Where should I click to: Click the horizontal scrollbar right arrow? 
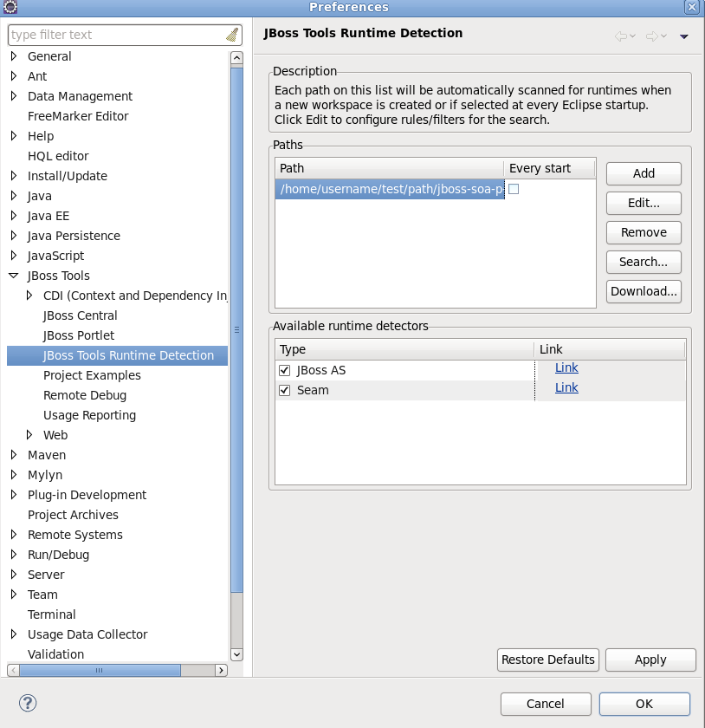tap(222, 670)
